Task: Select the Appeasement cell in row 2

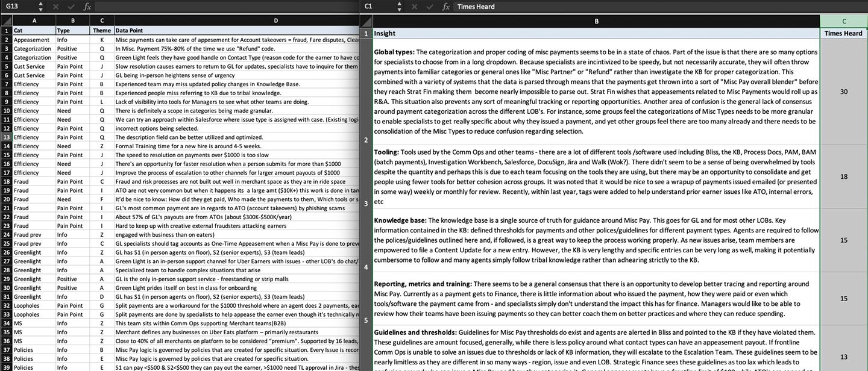Action: [33, 40]
